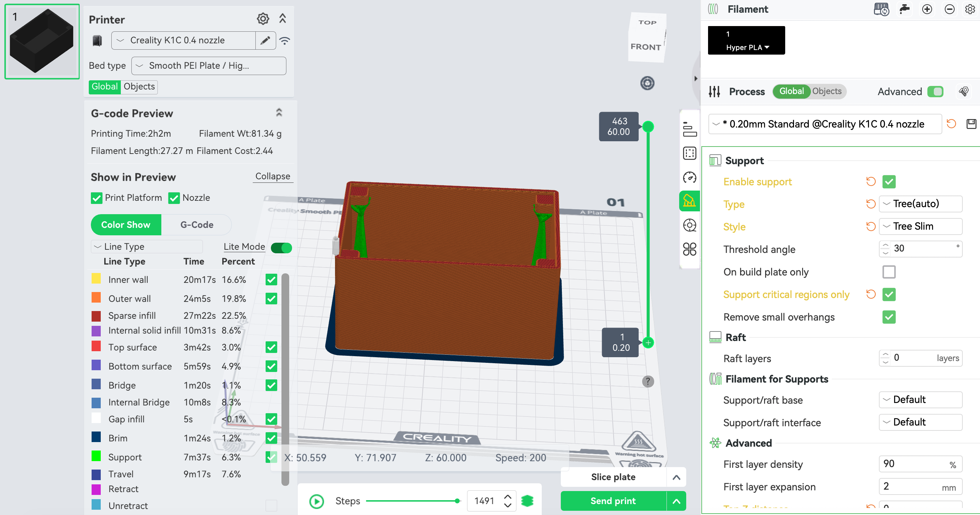Click the printer Wi-Fi connection icon
This screenshot has height=515, width=980.
coord(285,40)
